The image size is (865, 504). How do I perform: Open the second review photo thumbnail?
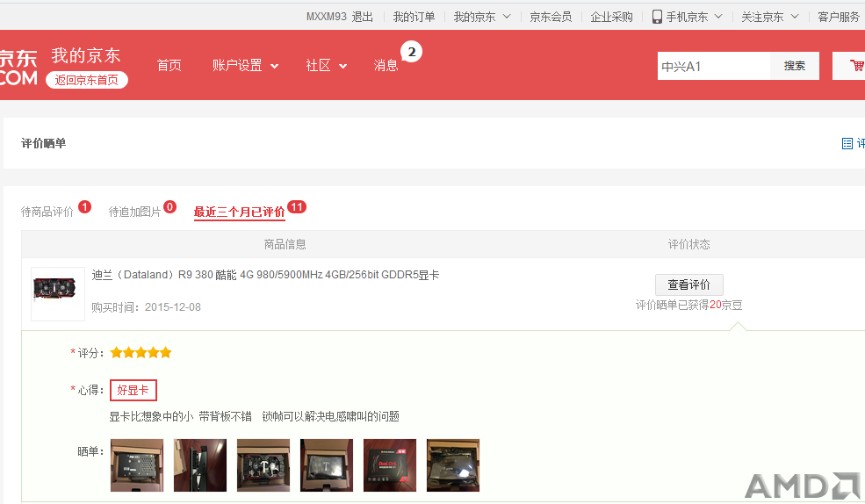[x=200, y=464]
